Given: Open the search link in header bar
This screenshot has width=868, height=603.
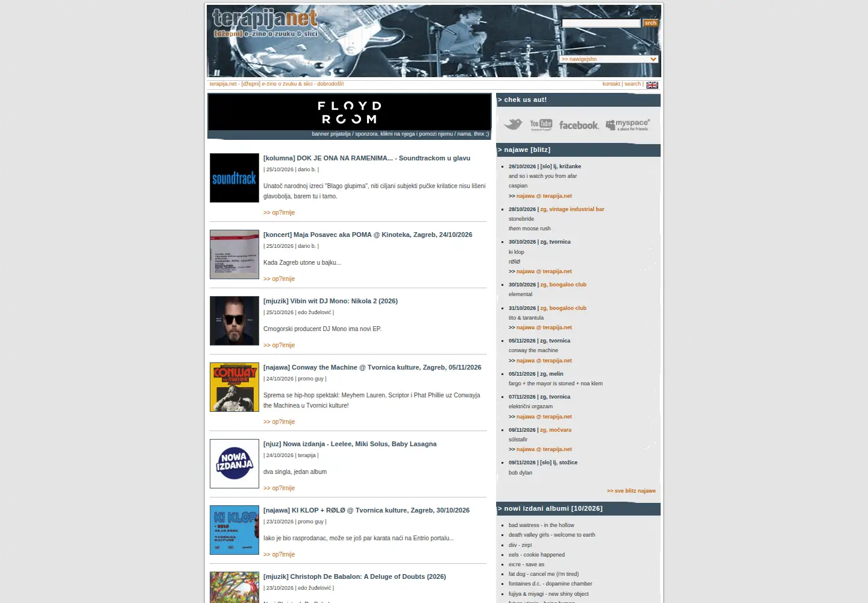Looking at the screenshot, I should point(632,84).
